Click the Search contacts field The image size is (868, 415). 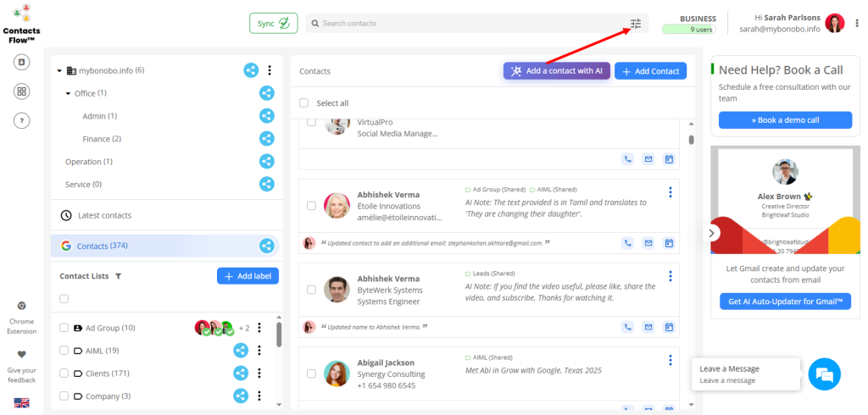click(466, 24)
